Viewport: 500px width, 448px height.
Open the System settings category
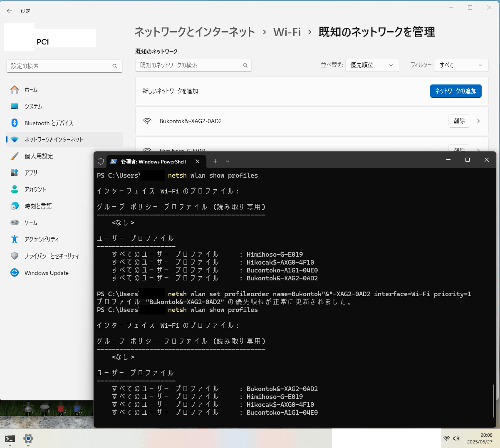[64, 106]
